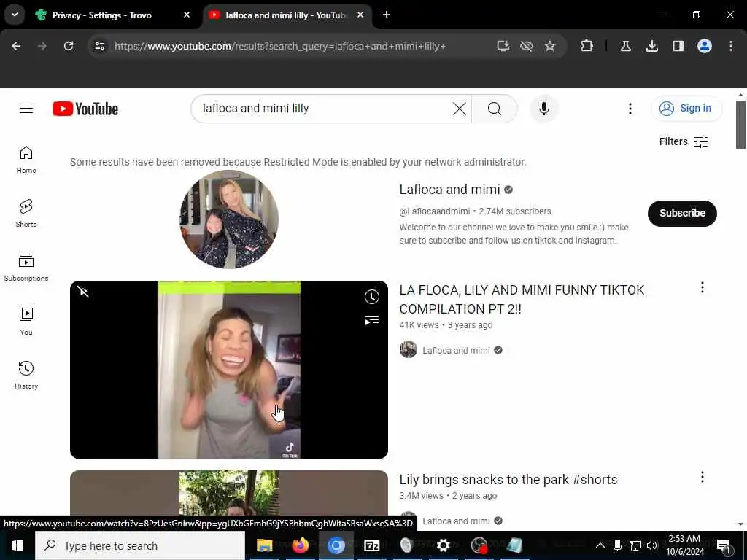Click channel name under the compilation video
Viewport: 747px width, 560px height.
(x=456, y=351)
